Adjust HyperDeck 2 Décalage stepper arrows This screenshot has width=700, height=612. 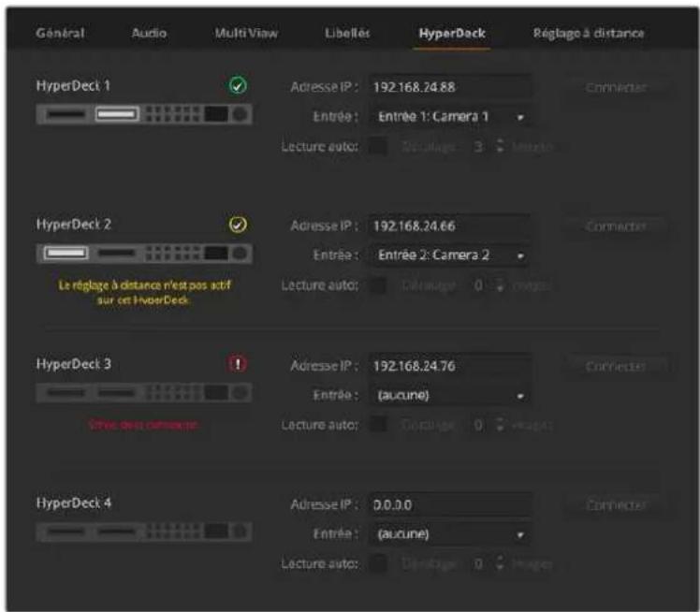[x=500, y=284]
